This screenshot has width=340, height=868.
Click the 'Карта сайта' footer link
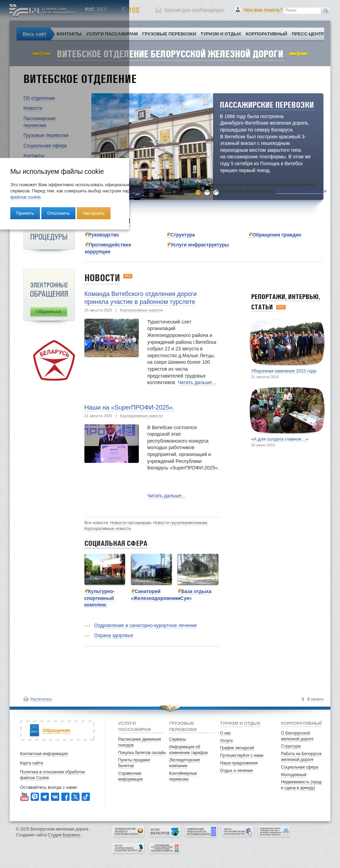(31, 763)
